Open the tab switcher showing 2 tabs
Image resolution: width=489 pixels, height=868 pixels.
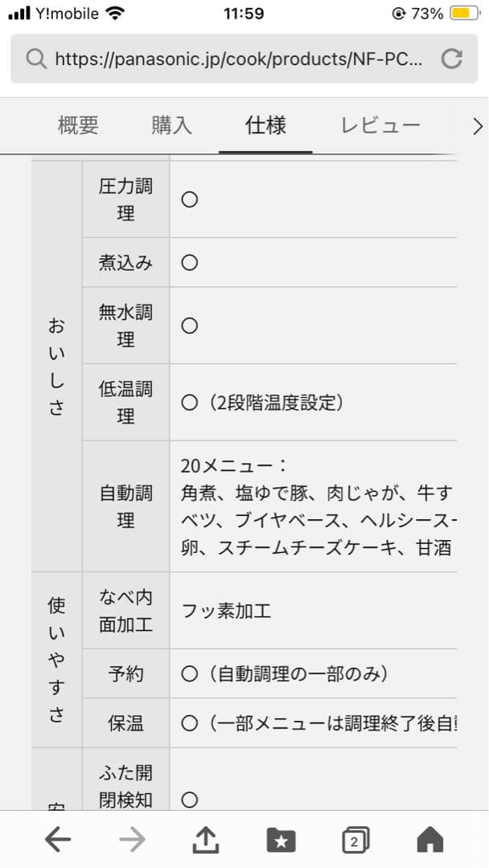355,840
